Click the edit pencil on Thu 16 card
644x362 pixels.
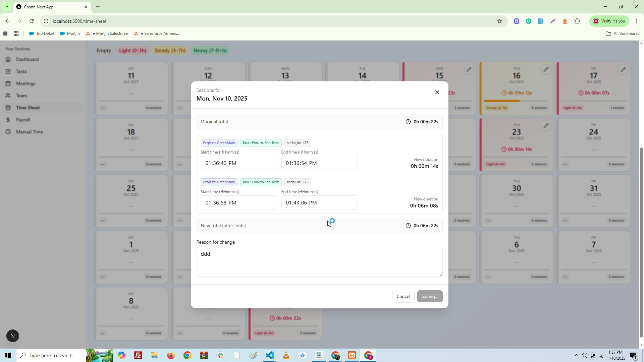[x=546, y=70]
